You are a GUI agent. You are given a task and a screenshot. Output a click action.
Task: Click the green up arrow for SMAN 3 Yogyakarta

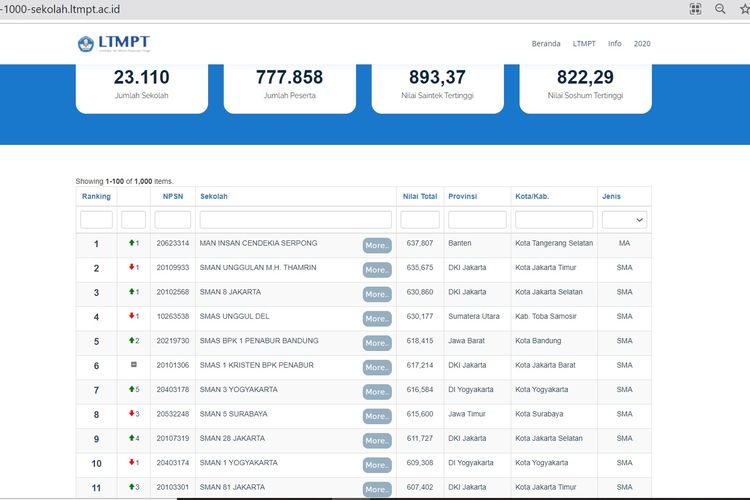(x=132, y=390)
